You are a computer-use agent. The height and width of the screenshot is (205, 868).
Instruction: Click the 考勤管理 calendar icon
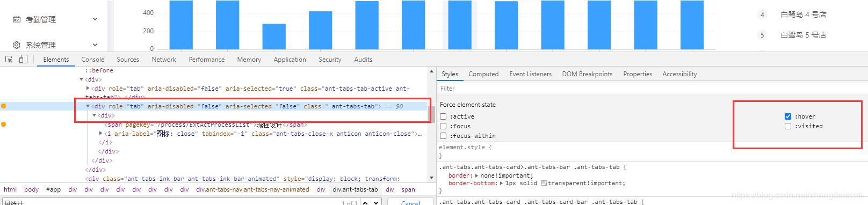17,19
